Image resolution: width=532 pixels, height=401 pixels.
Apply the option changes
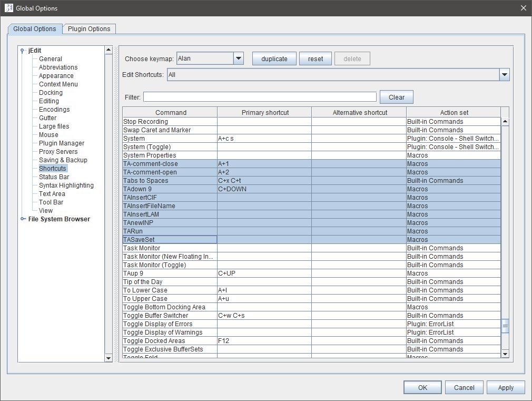pyautogui.click(x=505, y=387)
